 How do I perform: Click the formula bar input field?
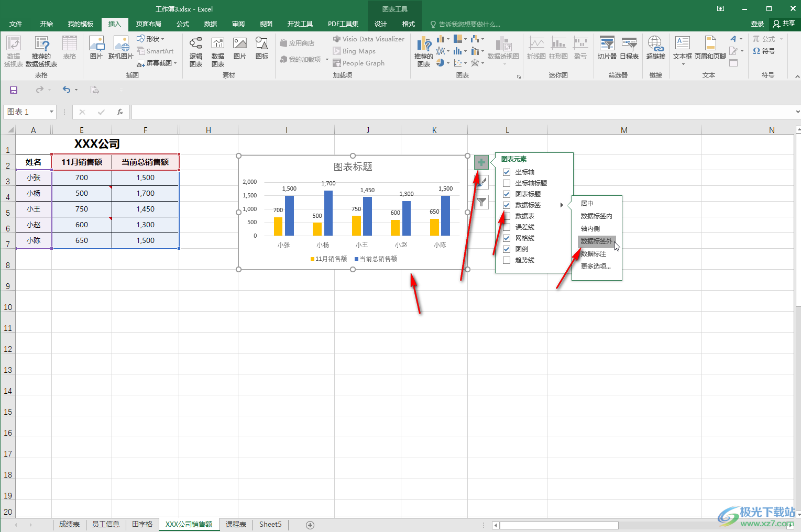(x=463, y=112)
